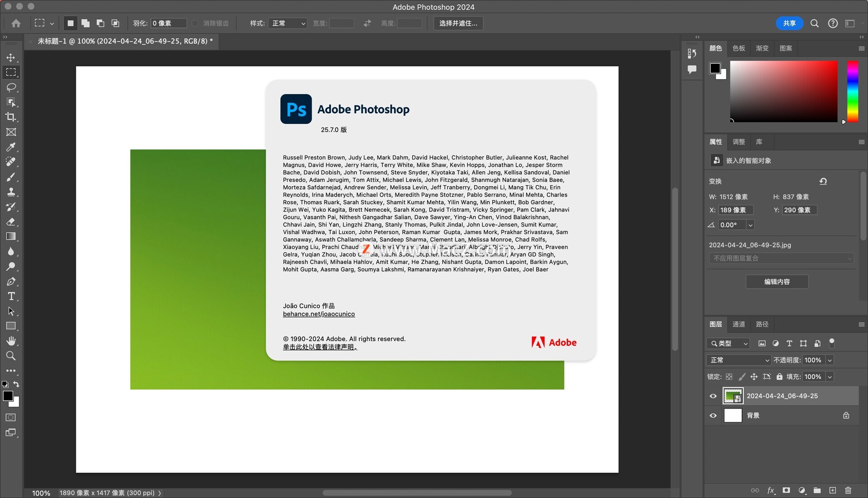The image size is (868, 498).
Task: Open the behance.net/joaocunico link
Action: click(319, 314)
